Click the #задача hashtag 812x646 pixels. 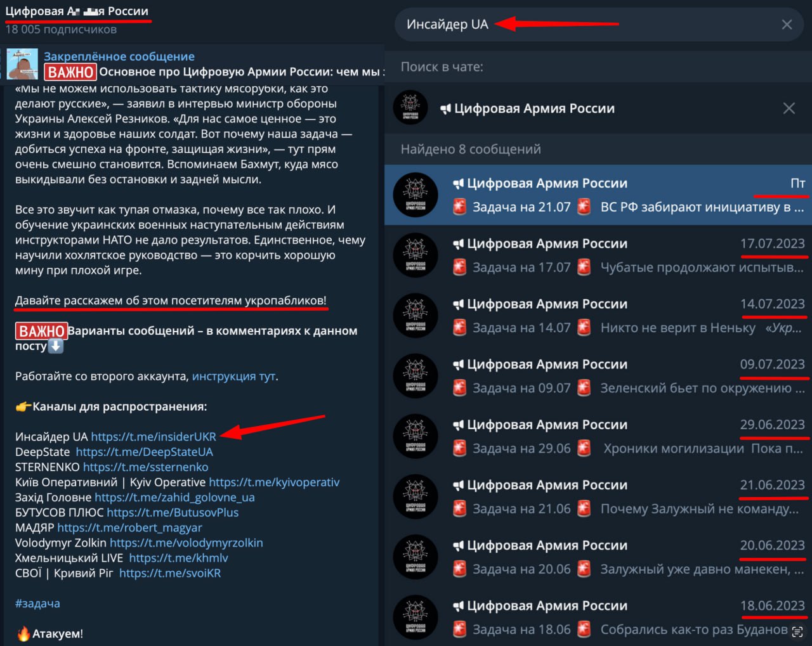coord(37,604)
